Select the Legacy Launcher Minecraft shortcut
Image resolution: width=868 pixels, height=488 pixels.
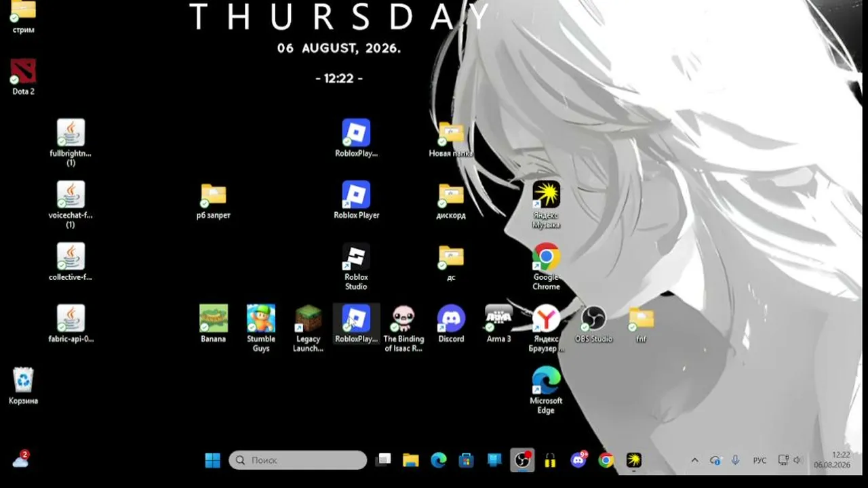[x=309, y=328]
